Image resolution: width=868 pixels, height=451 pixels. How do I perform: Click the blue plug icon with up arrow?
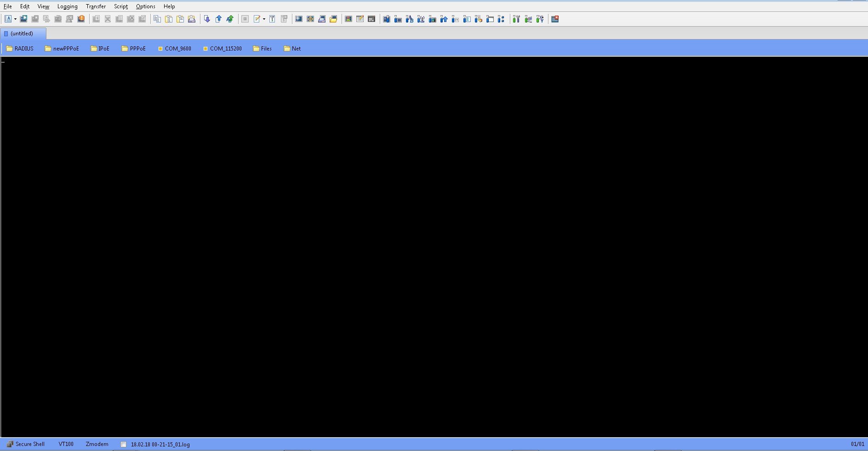[444, 19]
